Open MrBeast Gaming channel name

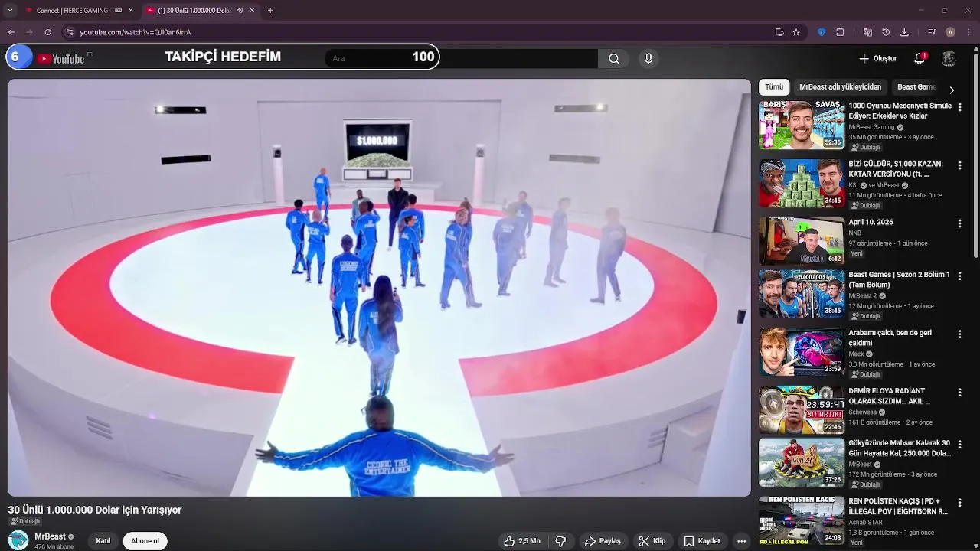tap(871, 127)
